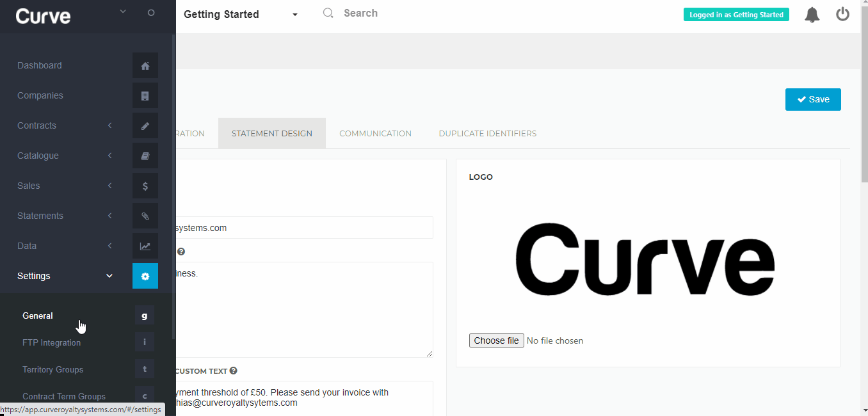Click the power logout icon
The height and width of the screenshot is (416, 868).
coord(843,14)
